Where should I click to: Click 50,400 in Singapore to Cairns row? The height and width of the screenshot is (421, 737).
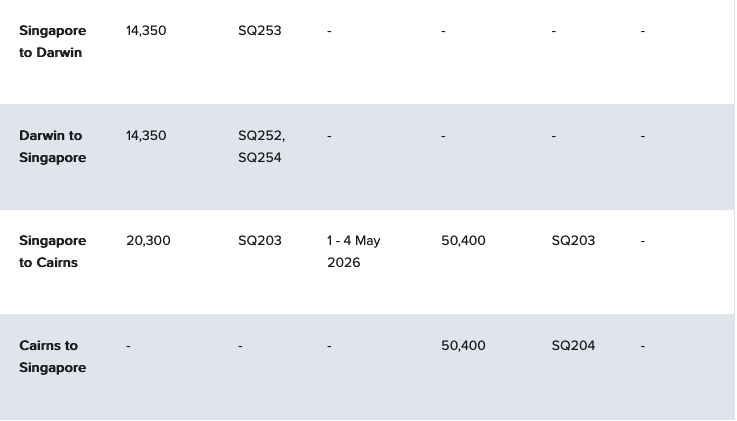coord(463,241)
